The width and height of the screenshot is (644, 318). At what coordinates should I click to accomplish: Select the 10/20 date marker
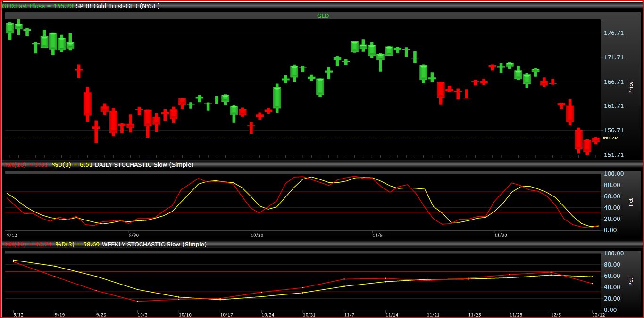[x=257, y=235]
